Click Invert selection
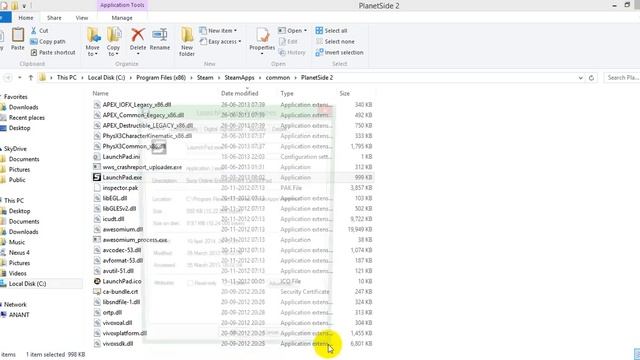 (x=339, y=53)
